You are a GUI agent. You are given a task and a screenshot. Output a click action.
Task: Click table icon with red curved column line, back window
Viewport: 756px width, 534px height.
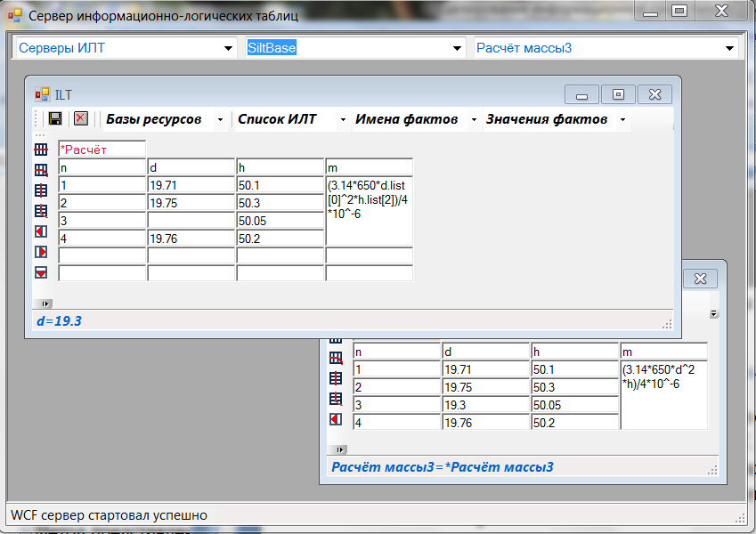click(x=336, y=399)
